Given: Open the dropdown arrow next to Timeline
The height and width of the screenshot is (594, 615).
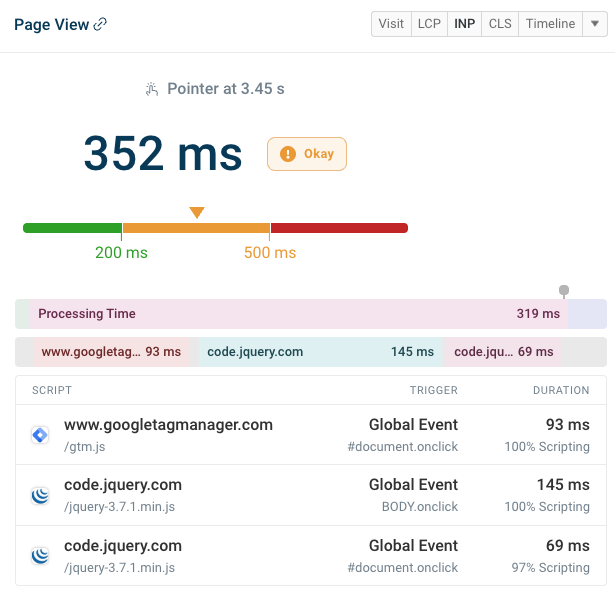Looking at the screenshot, I should click(x=594, y=24).
